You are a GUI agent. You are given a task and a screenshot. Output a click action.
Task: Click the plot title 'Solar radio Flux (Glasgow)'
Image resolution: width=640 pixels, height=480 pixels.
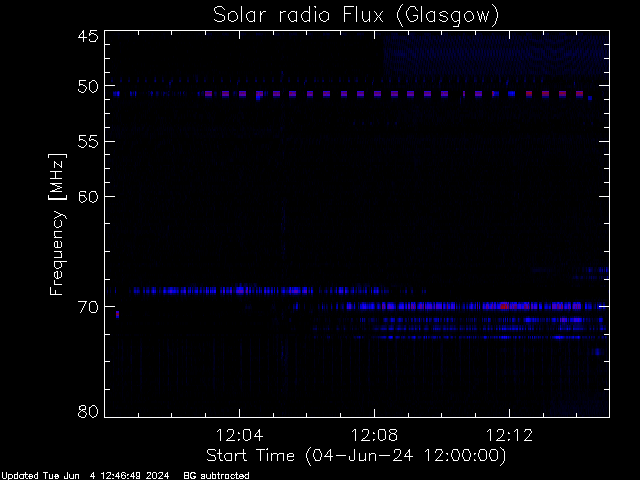[356, 16]
